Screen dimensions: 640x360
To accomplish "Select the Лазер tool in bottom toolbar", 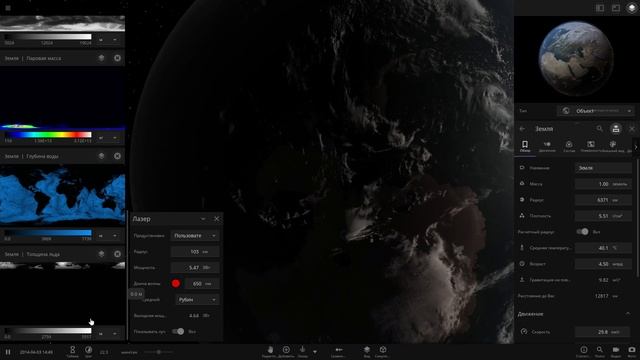I will [x=302, y=351].
